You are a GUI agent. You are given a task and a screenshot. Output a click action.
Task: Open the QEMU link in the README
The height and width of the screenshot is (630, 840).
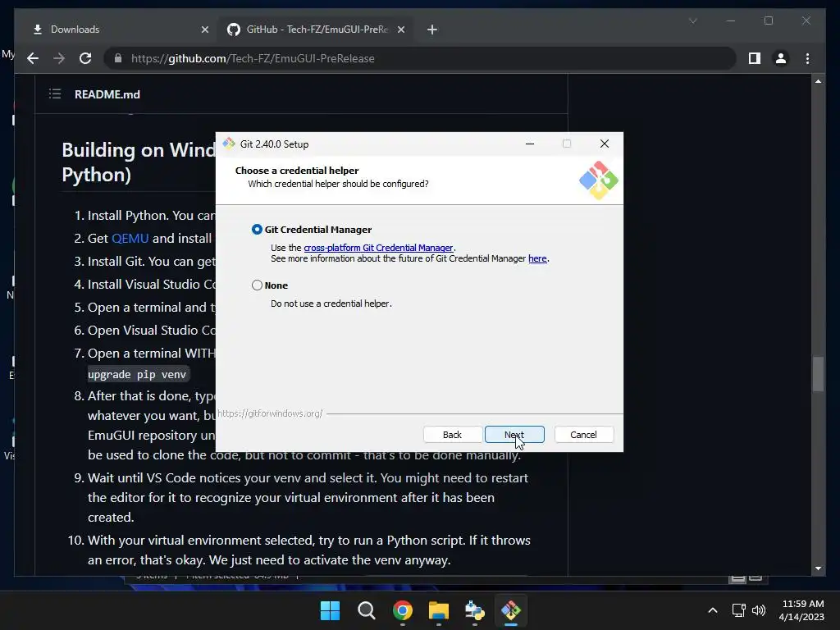[x=130, y=239]
